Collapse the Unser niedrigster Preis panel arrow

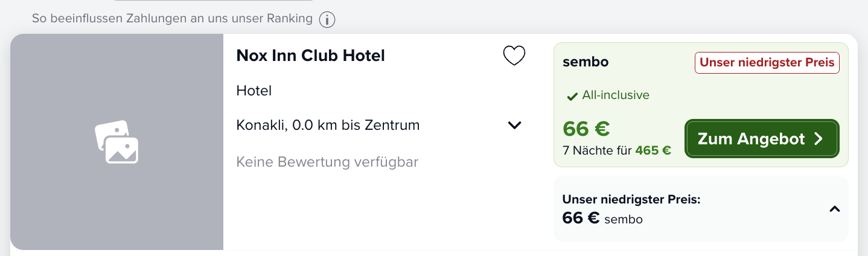[835, 209]
